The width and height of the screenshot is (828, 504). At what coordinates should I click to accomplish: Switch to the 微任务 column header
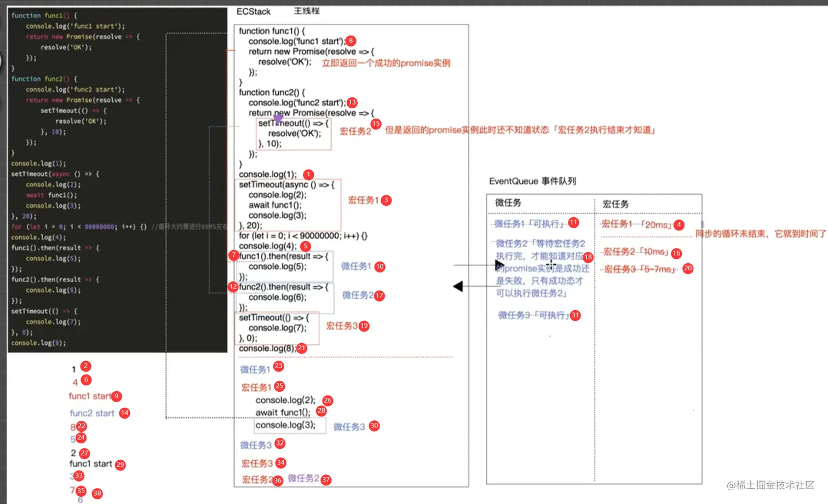[x=508, y=202]
